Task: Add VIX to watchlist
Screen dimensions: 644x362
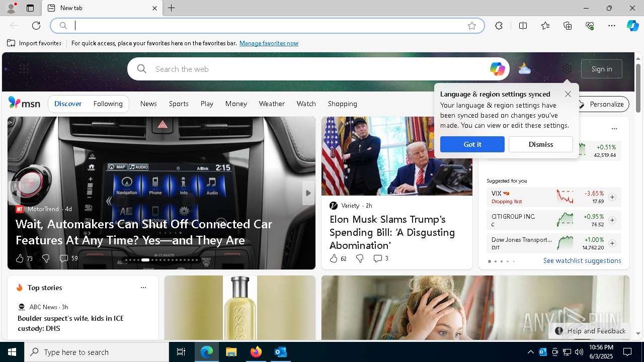Action: (612, 197)
